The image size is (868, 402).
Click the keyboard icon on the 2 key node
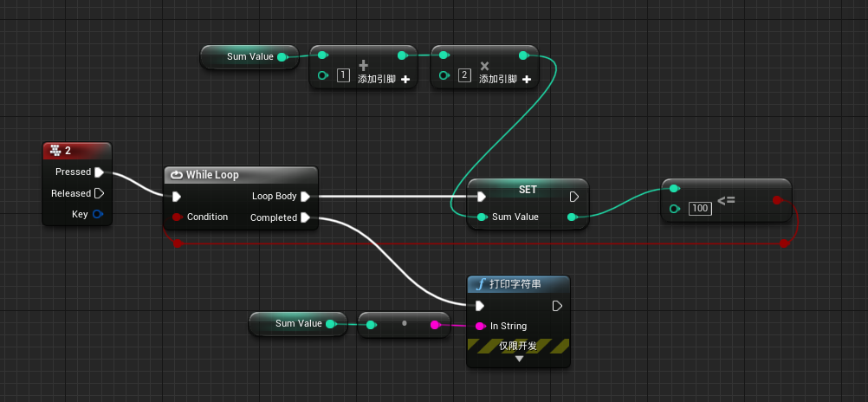pyautogui.click(x=55, y=151)
